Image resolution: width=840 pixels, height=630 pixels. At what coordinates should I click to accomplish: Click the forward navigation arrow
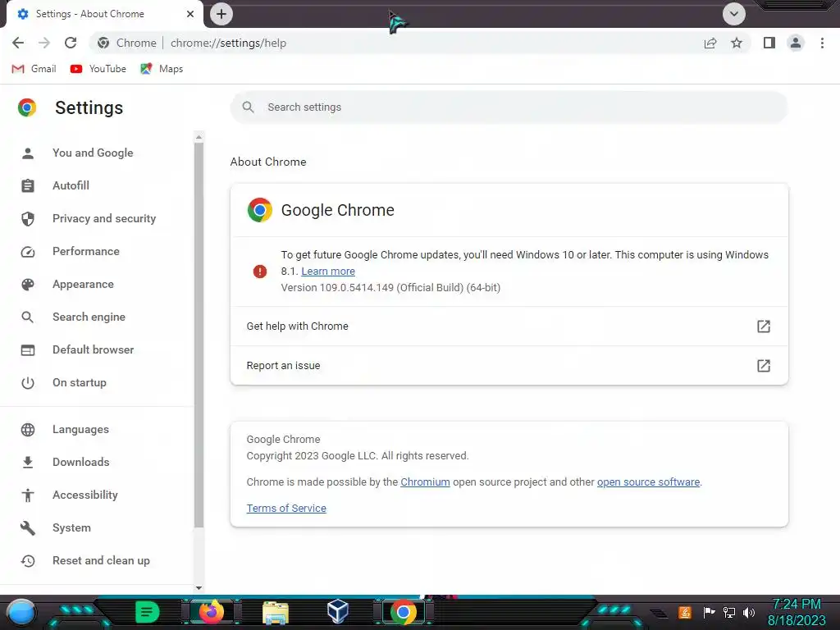[x=44, y=43]
